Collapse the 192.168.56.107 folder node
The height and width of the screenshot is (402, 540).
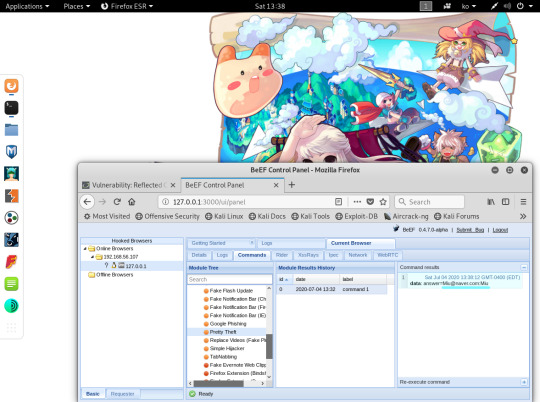92,257
